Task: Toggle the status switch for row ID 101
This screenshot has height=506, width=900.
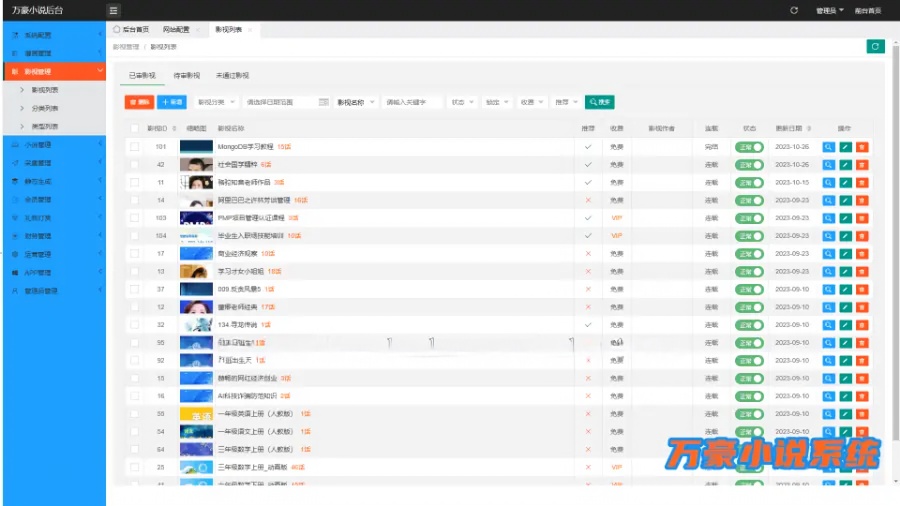Action: pos(749,147)
